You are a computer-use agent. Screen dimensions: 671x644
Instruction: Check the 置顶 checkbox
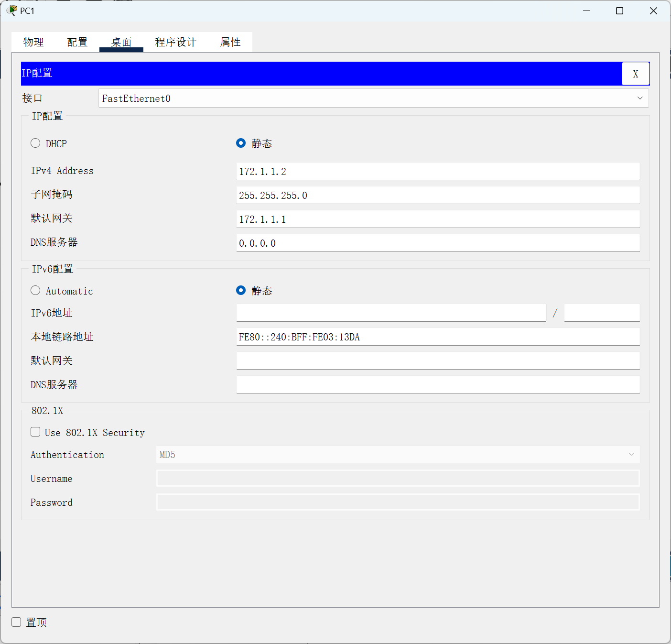tap(16, 622)
